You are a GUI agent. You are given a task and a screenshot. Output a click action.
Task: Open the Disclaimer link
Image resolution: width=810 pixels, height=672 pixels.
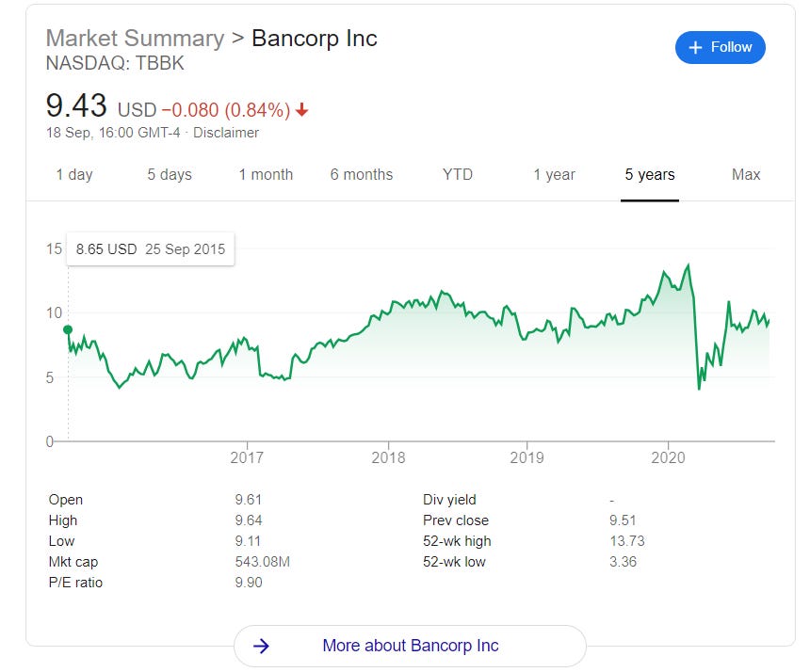226,133
